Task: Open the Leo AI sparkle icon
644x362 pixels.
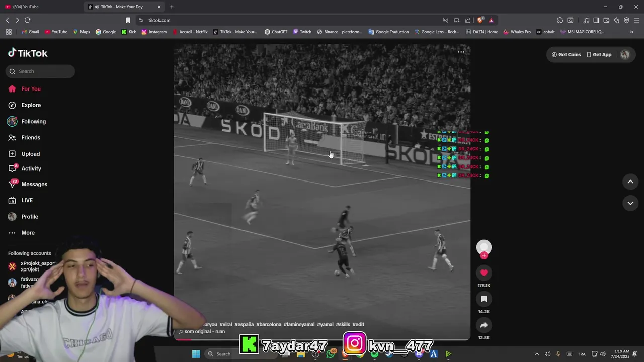Action: [616, 20]
